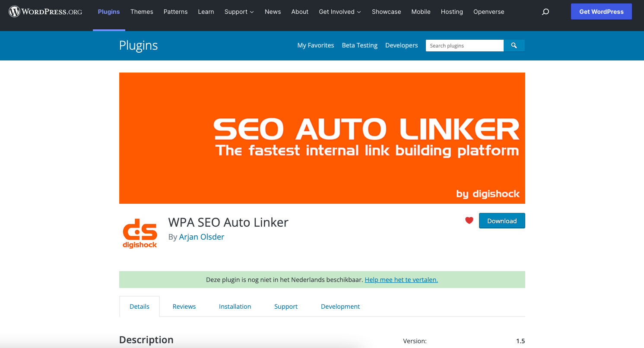The width and height of the screenshot is (644, 348).
Task: Click the SEO Auto Linker banner image
Action: click(x=322, y=138)
